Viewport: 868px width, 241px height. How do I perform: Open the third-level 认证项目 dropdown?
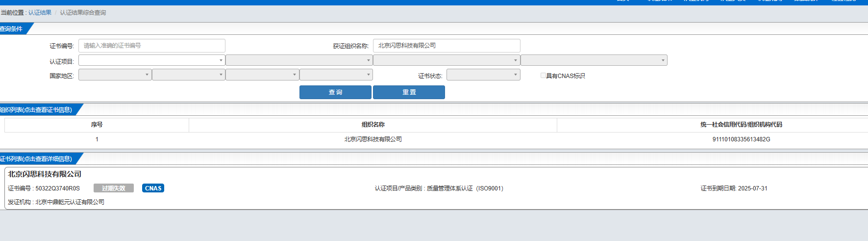point(446,60)
